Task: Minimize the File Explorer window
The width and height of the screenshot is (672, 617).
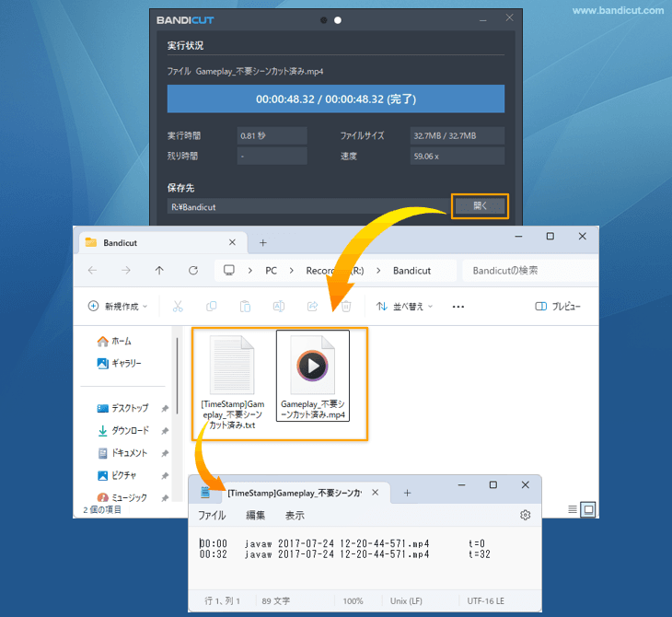Action: [518, 237]
